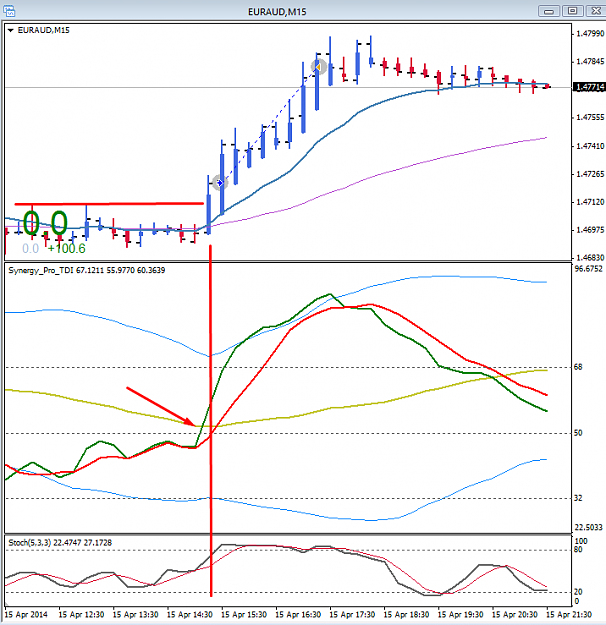Screen dimensions: 606x625
Task: Click the EURAUD,M15 window title text
Action: (x=277, y=12)
